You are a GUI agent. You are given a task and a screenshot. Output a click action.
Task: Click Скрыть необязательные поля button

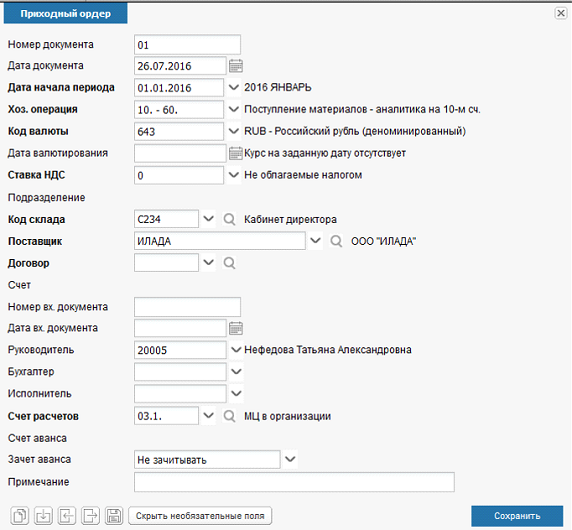[x=200, y=516]
